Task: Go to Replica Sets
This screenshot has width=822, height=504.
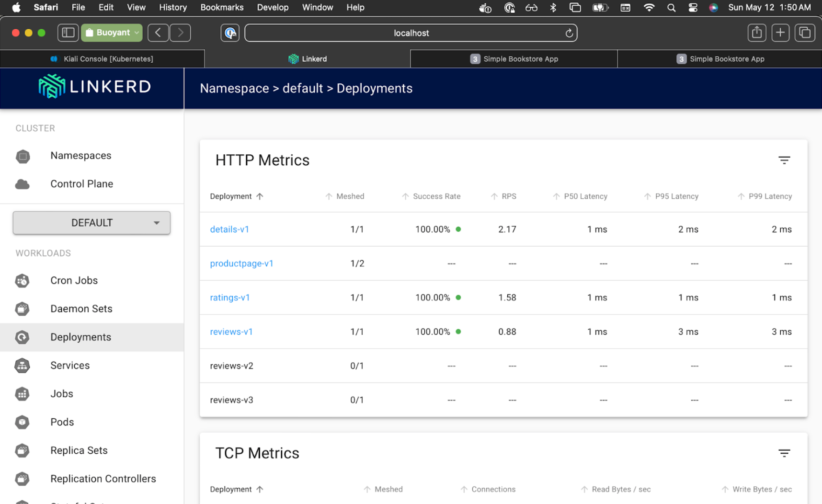Action: click(79, 450)
